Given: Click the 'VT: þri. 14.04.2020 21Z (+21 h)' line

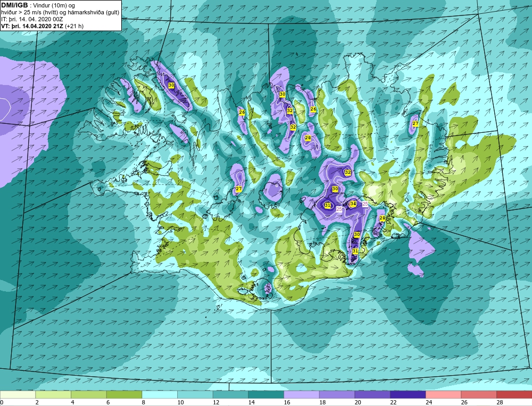Looking at the screenshot, I should 42,26.
